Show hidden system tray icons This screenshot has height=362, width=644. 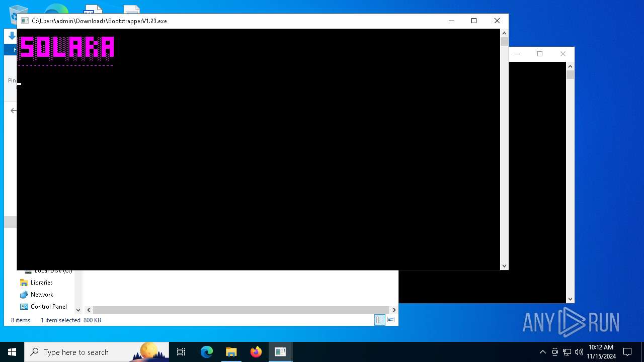(542, 352)
